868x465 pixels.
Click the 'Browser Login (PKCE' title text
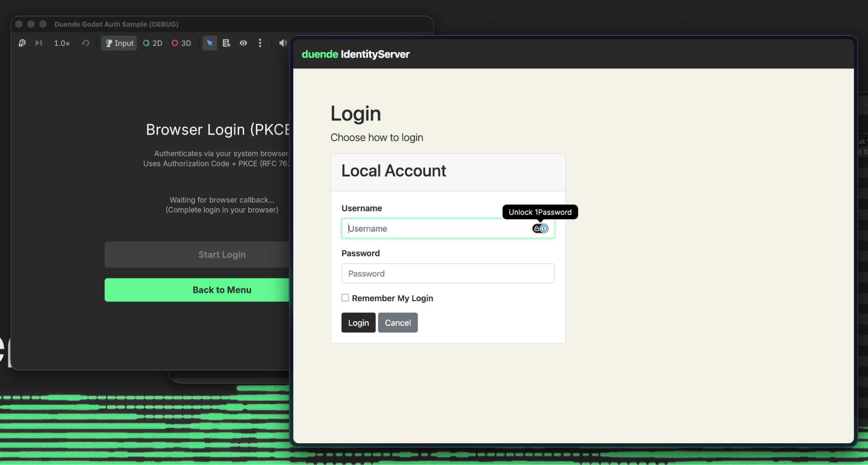pyautogui.click(x=218, y=130)
